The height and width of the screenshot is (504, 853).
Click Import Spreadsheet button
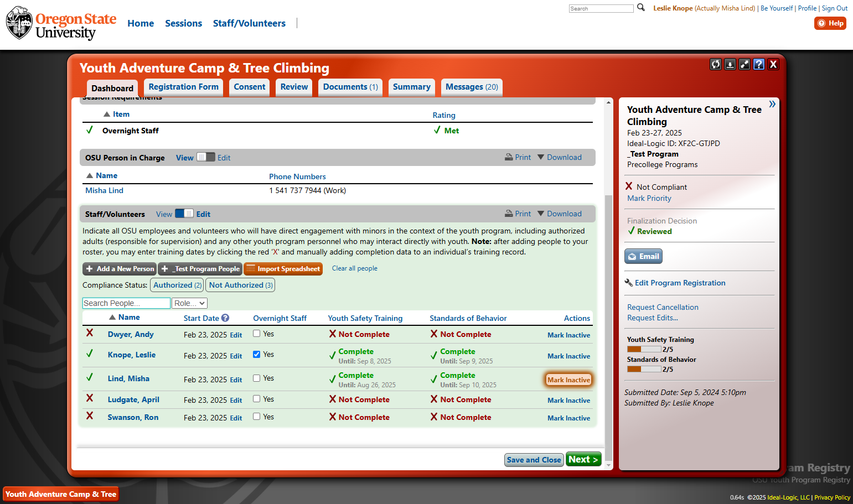(283, 269)
